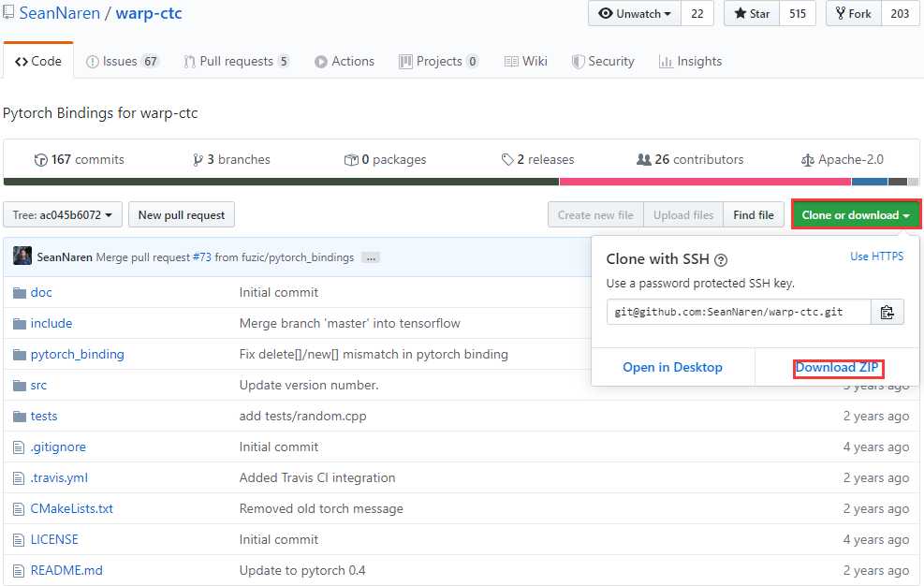The width and height of the screenshot is (924, 586).
Task: Open commit 'Fix delete[]/new[] mismatch in pytorch binding'
Action: click(x=374, y=354)
